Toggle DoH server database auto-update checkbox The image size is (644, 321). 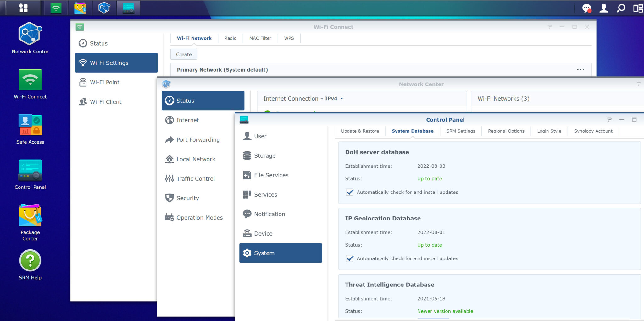349,192
